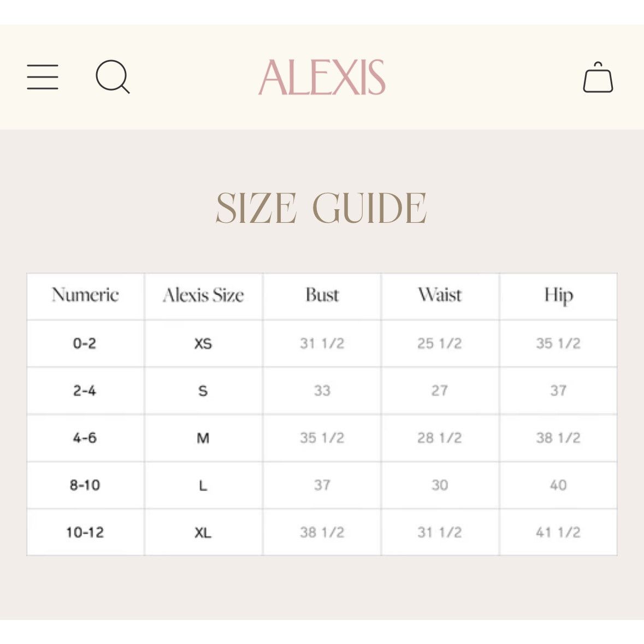Click the XL hip value 41 1/2
Viewport: 644px width, 644px height.
[558, 533]
